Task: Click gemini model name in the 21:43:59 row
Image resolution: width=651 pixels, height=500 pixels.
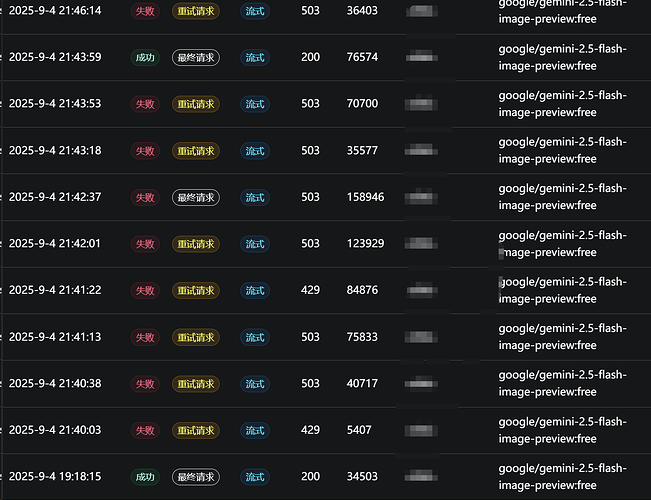Action: point(563,57)
